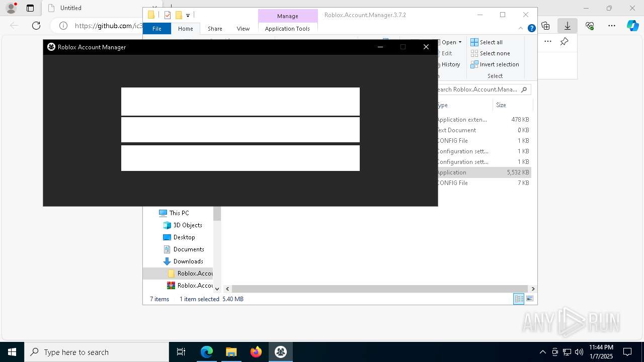Click the Edge tab actions icon

pyautogui.click(x=30, y=8)
